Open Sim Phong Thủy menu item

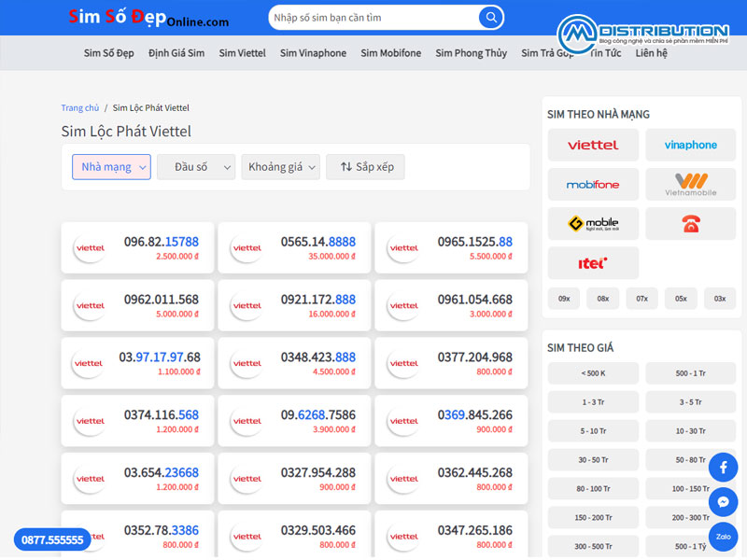coord(471,53)
